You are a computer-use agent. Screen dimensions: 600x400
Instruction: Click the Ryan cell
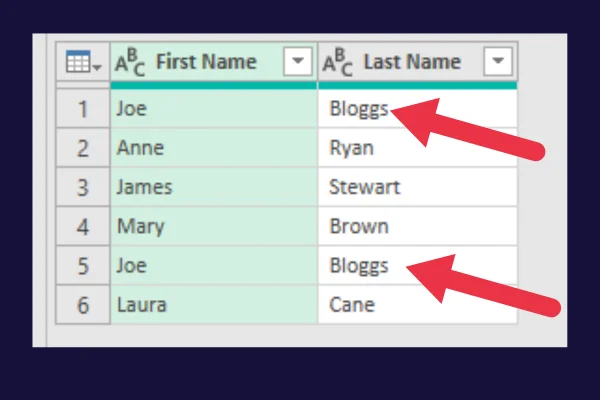point(417,148)
